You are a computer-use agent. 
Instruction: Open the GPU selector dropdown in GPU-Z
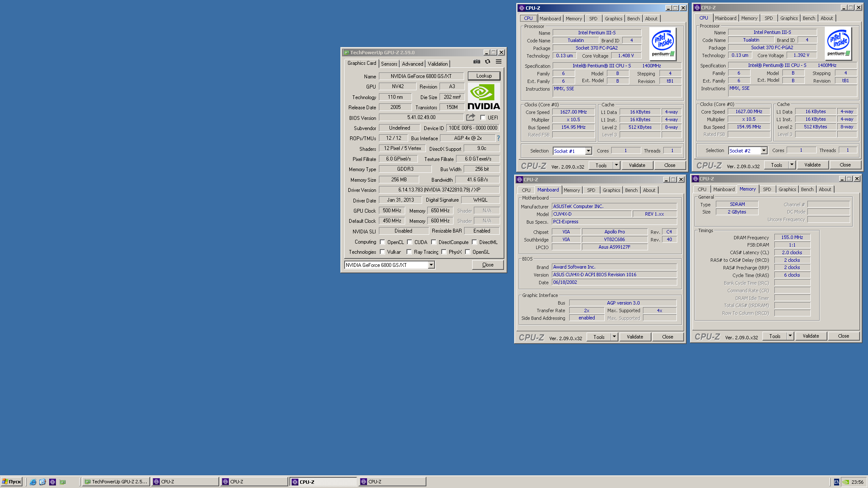pos(431,265)
